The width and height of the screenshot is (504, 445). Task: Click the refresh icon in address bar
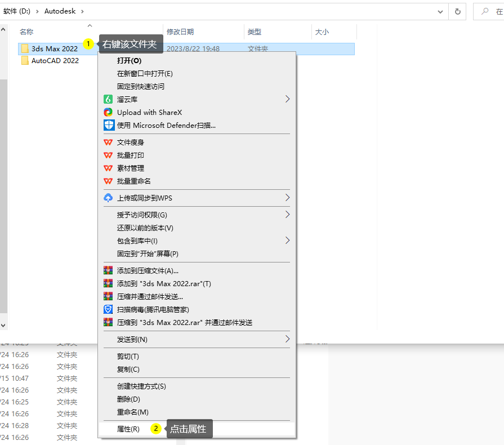[458, 12]
